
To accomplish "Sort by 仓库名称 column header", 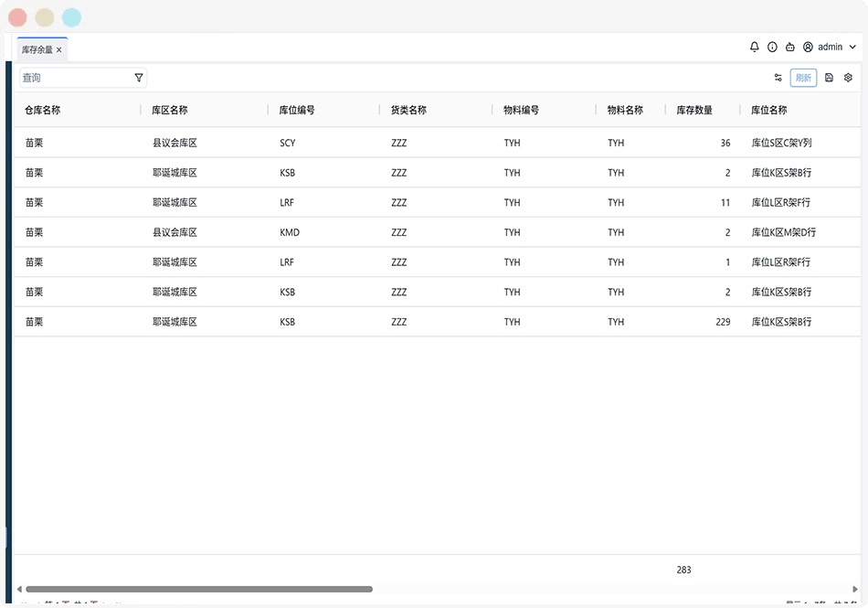I will pos(43,111).
